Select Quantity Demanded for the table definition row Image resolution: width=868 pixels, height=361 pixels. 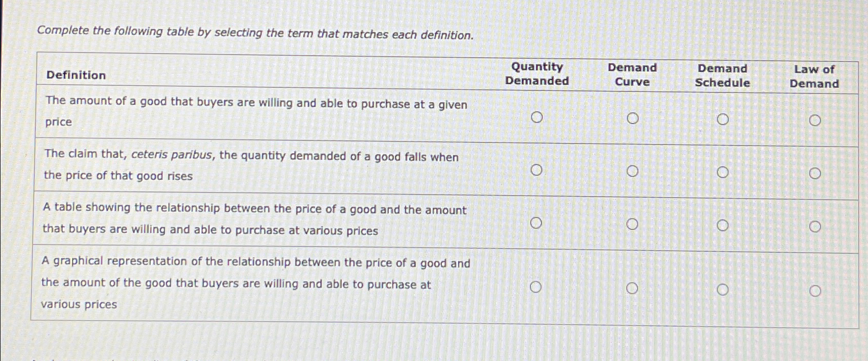(x=537, y=223)
